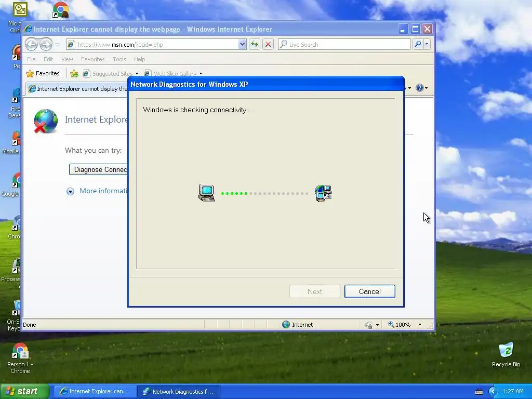Open the File menu
This screenshot has height=399, width=532.
click(31, 59)
